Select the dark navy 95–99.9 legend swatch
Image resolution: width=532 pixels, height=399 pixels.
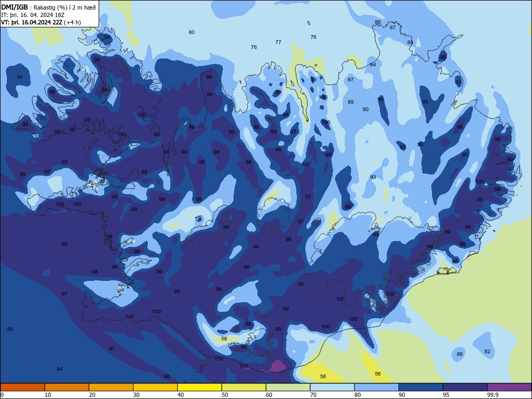[x=465, y=387]
